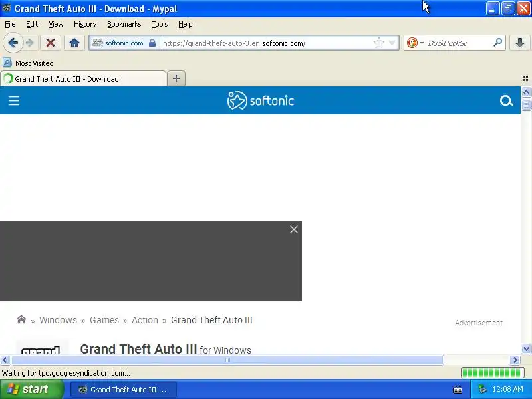Go back to the previous page
The image size is (532, 399).
(13, 43)
